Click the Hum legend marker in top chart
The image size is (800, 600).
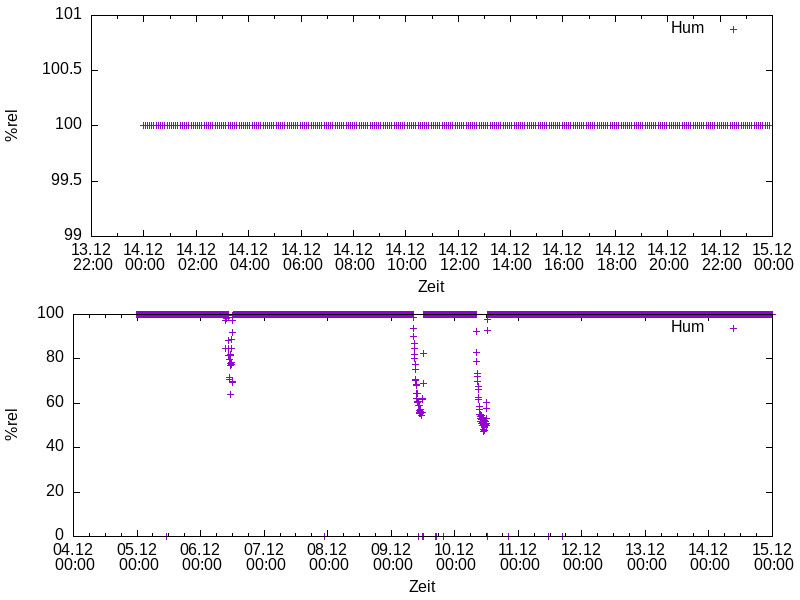pos(733,29)
